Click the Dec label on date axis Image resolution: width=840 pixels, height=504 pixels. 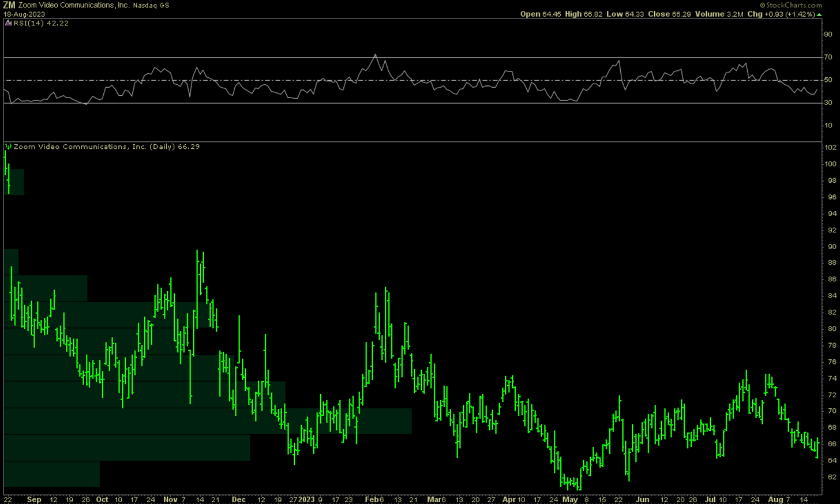(238, 499)
